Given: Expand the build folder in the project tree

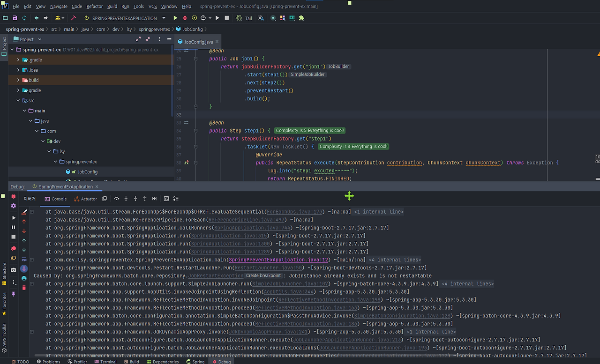Looking at the screenshot, I should tap(18, 80).
